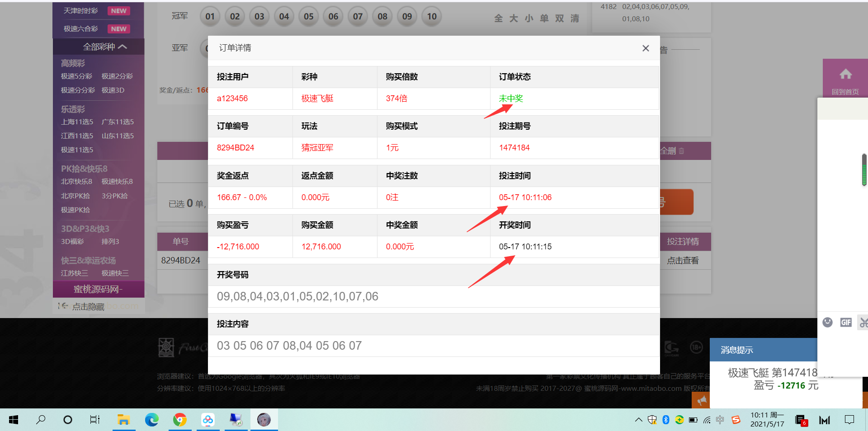Click the Sogou input method tray icon

[736, 420]
